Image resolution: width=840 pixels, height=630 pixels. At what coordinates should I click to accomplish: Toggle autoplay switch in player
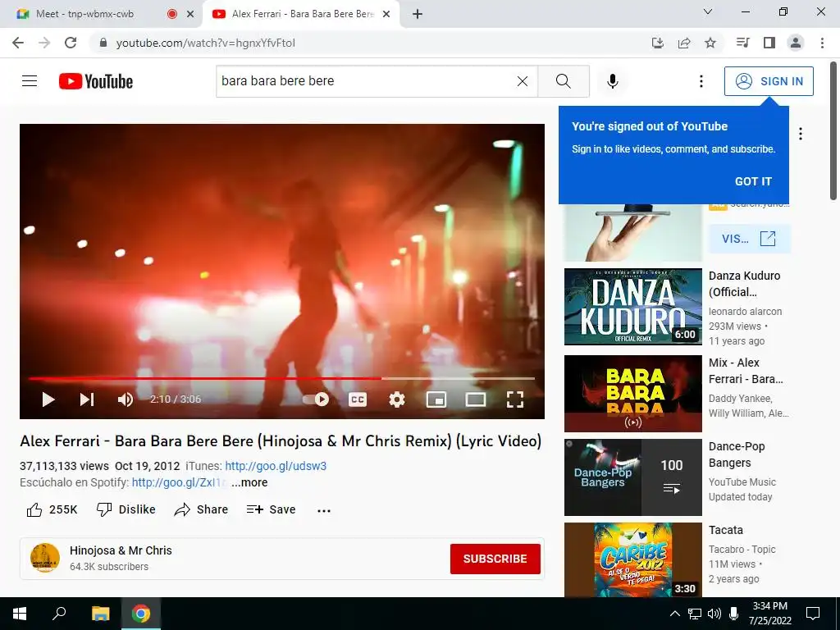coord(316,399)
